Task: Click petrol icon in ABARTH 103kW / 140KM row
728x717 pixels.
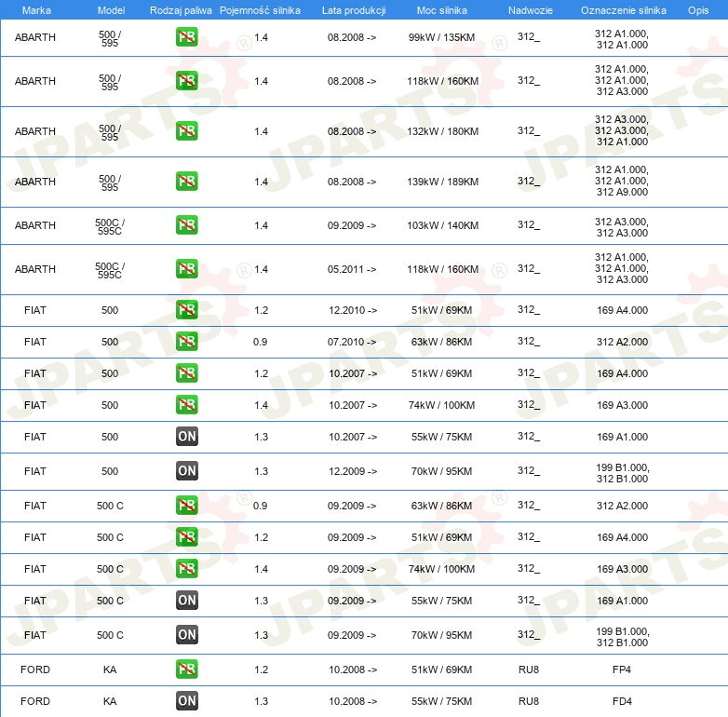Action: (187, 224)
